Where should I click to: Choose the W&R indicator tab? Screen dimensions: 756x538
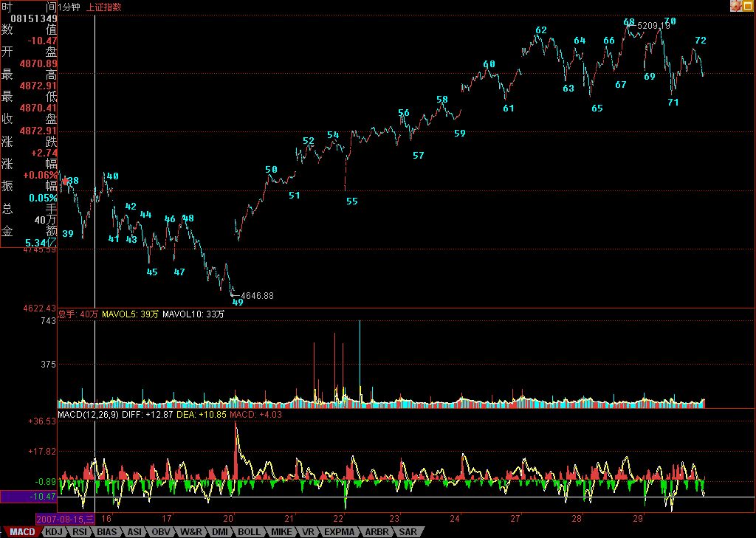tap(190, 531)
